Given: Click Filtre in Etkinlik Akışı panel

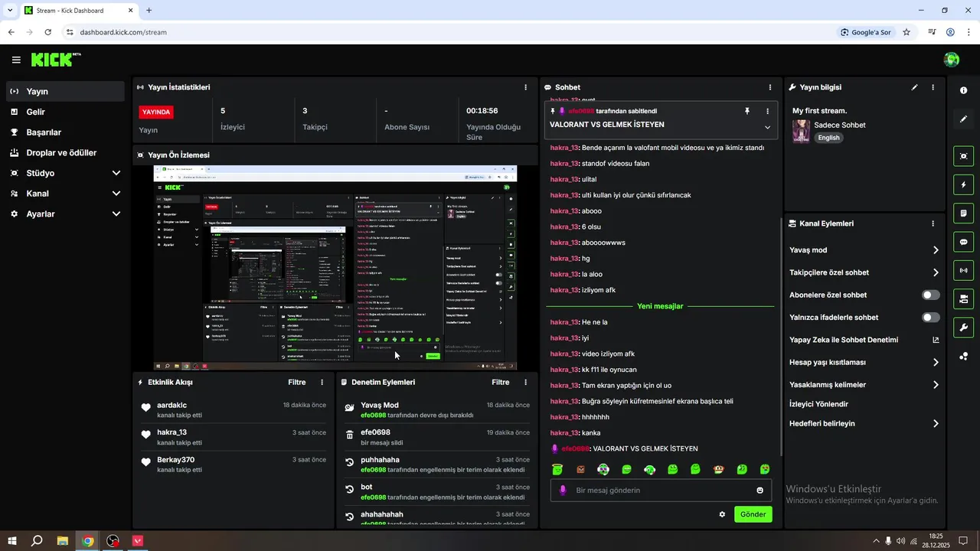Looking at the screenshot, I should pos(297,382).
